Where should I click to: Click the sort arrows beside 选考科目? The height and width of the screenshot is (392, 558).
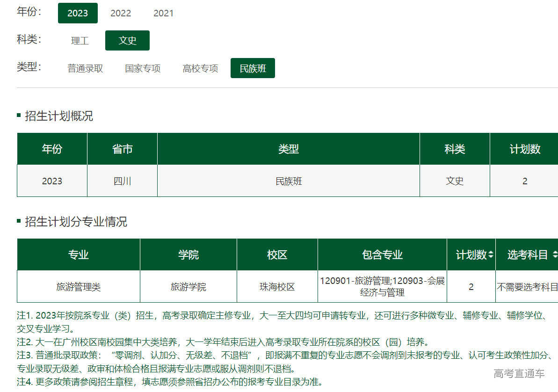pyautogui.click(x=555, y=255)
